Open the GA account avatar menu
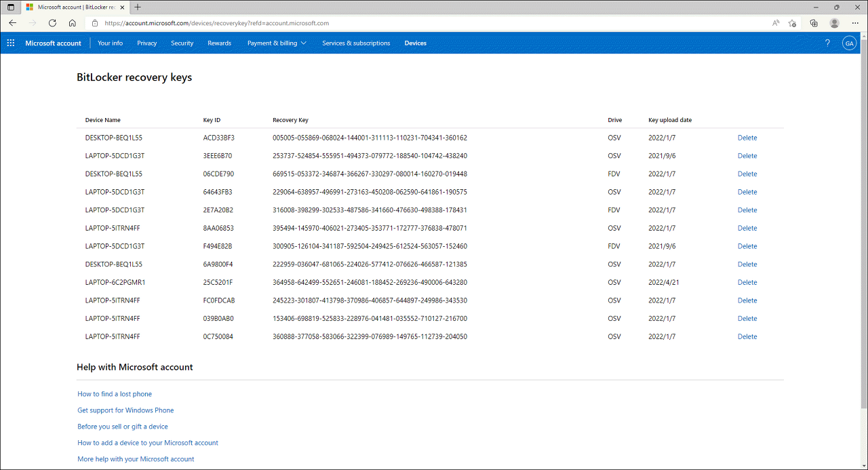This screenshot has height=470, width=868. point(849,43)
